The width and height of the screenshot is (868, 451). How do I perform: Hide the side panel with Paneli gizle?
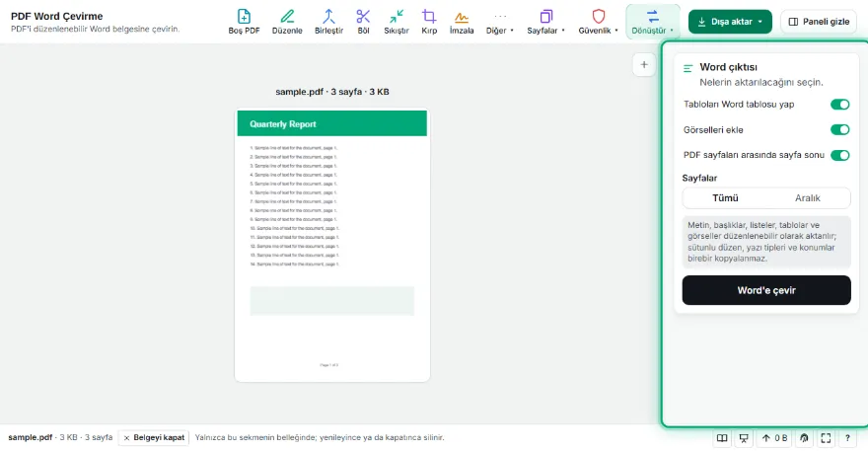pos(819,22)
